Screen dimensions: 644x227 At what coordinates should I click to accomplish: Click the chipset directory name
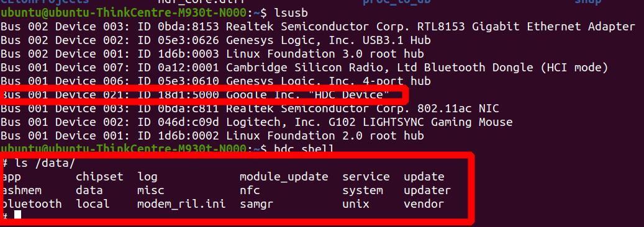click(100, 177)
